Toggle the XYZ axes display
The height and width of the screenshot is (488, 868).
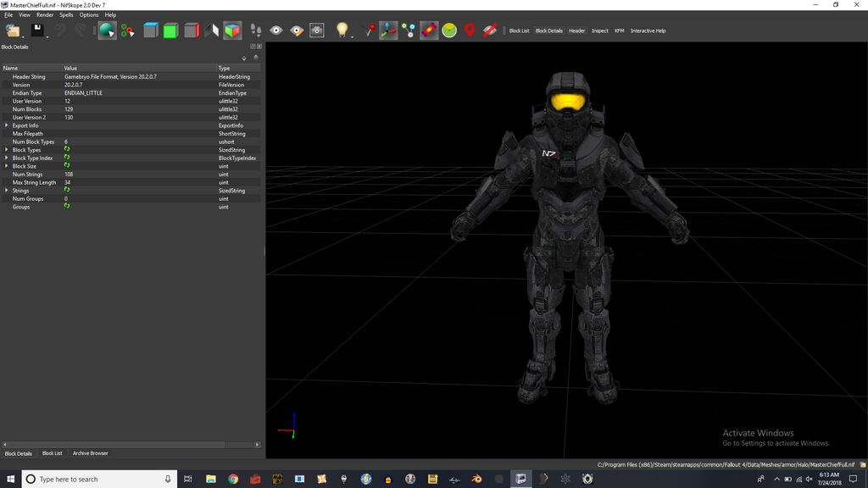pyautogui.click(x=388, y=30)
